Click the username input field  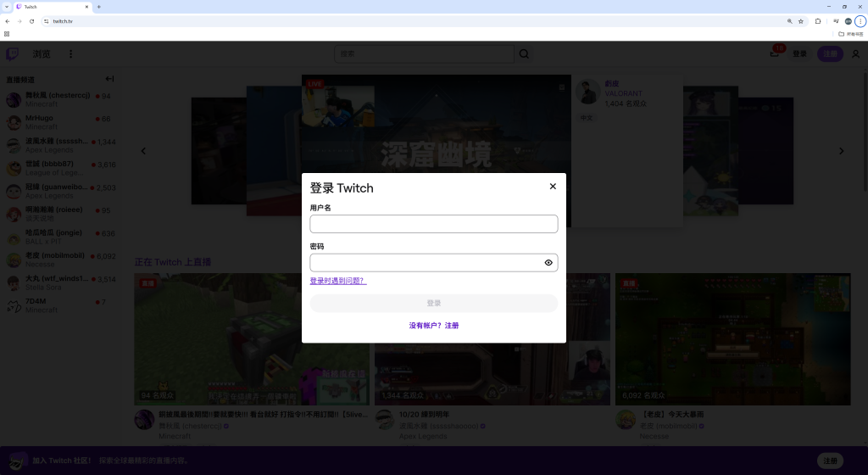(x=433, y=224)
